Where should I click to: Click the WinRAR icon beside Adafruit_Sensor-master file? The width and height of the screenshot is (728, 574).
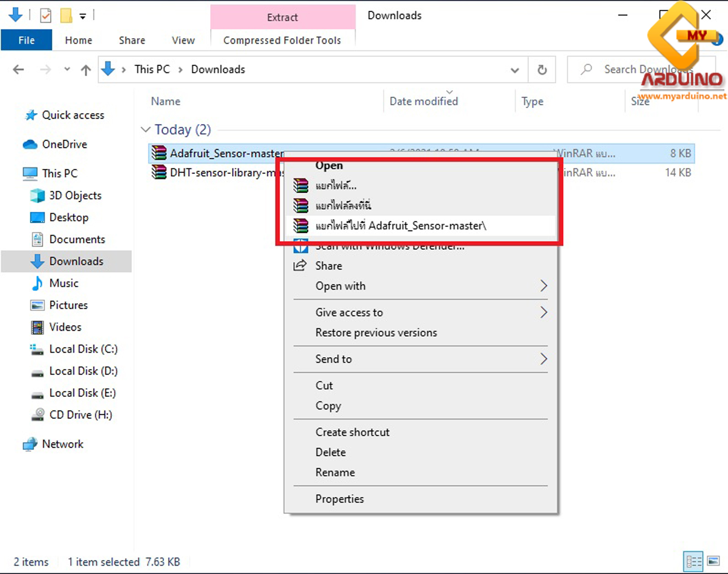tap(159, 153)
